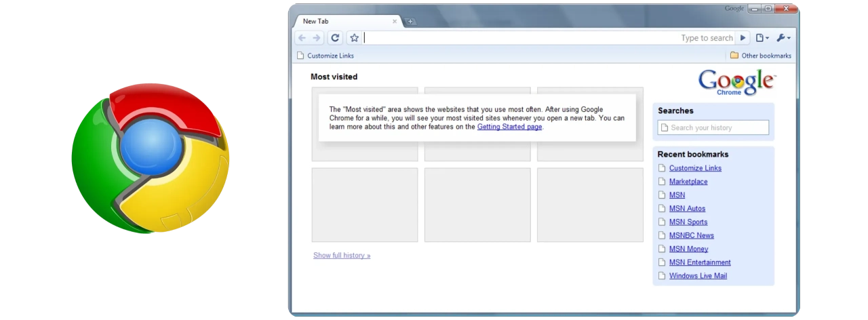
Task: Open the wrench tools menu
Action: coord(783,38)
